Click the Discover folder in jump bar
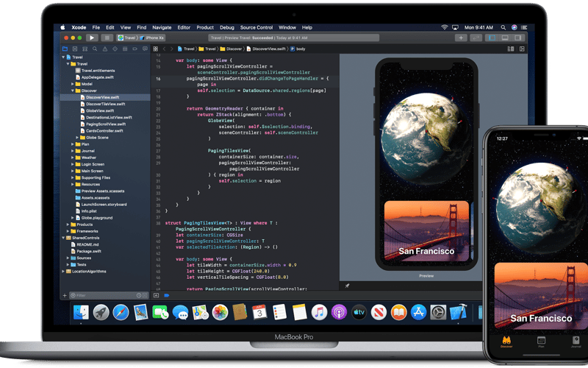588x368 pixels. [231, 49]
